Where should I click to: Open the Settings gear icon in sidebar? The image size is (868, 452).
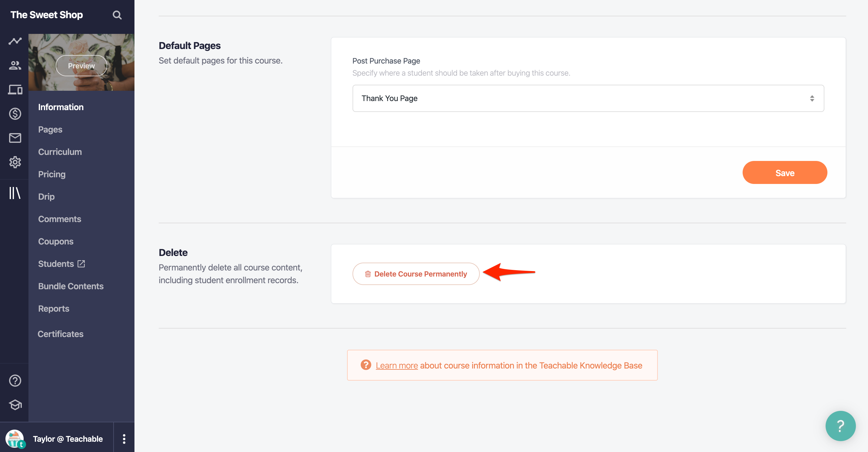coord(15,162)
